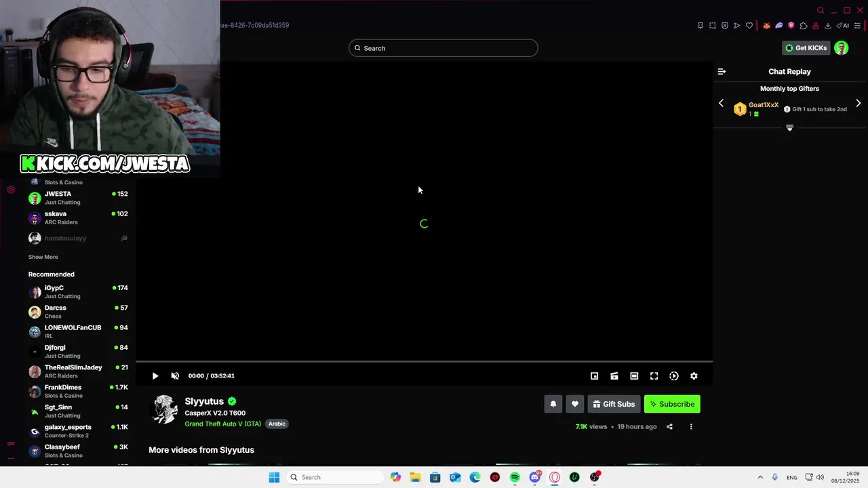Image resolution: width=868 pixels, height=488 pixels.
Task: Open Discord from taskbar
Action: pyautogui.click(x=535, y=477)
